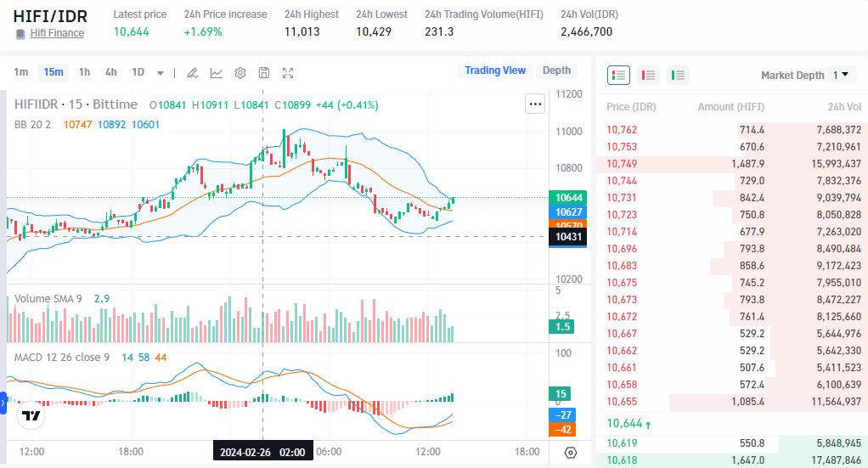The width and height of the screenshot is (868, 468).
Task: Select the 1D timeframe
Action: 138,72
